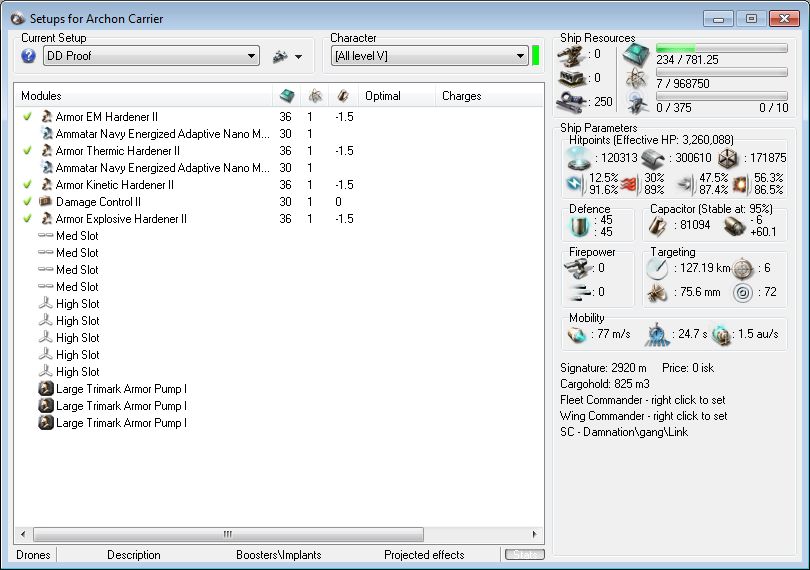Click the shield hitpoints icon

point(579,158)
